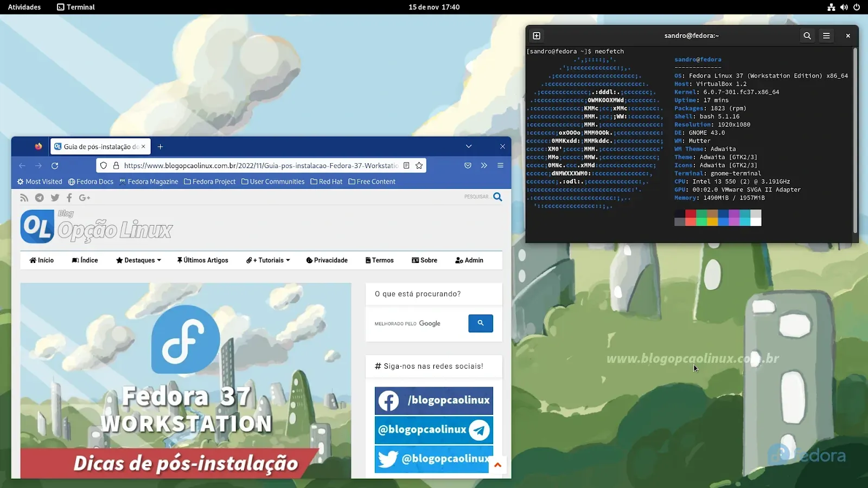Open Início in blog navigation
868x488 pixels.
coord(42,260)
